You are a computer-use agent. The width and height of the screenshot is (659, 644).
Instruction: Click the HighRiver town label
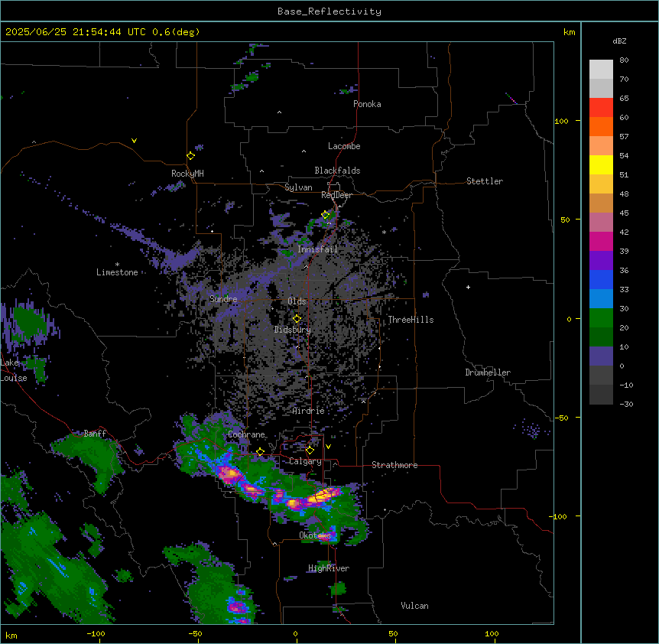[x=329, y=568]
